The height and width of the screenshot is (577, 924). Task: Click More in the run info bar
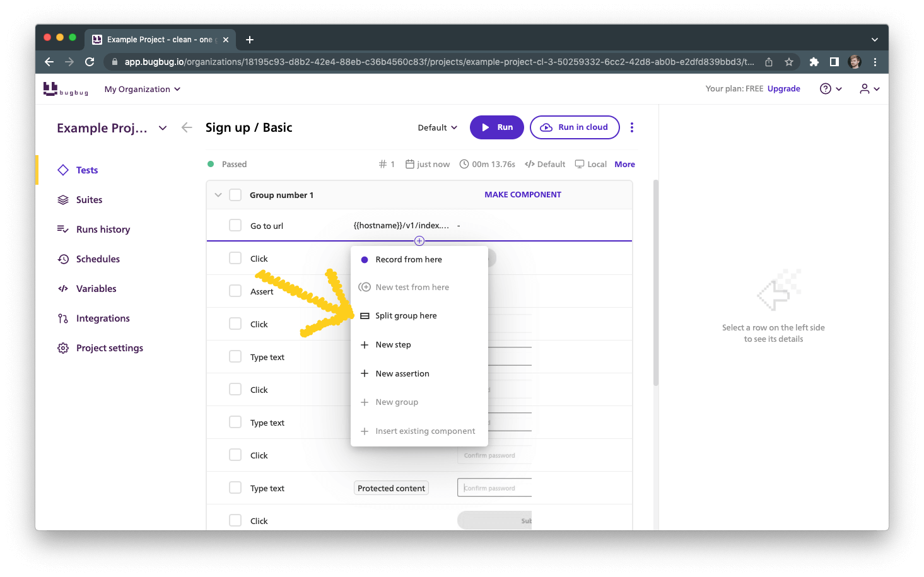[x=625, y=164]
